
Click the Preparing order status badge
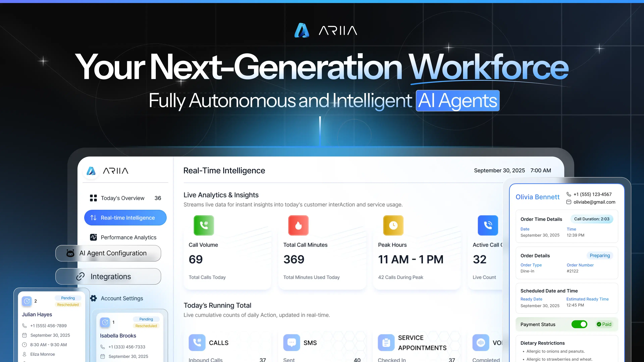tap(600, 256)
